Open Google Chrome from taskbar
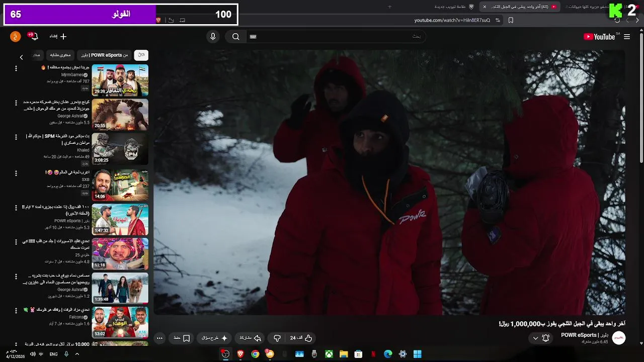Image resolution: width=644 pixels, height=362 pixels. tap(255, 354)
